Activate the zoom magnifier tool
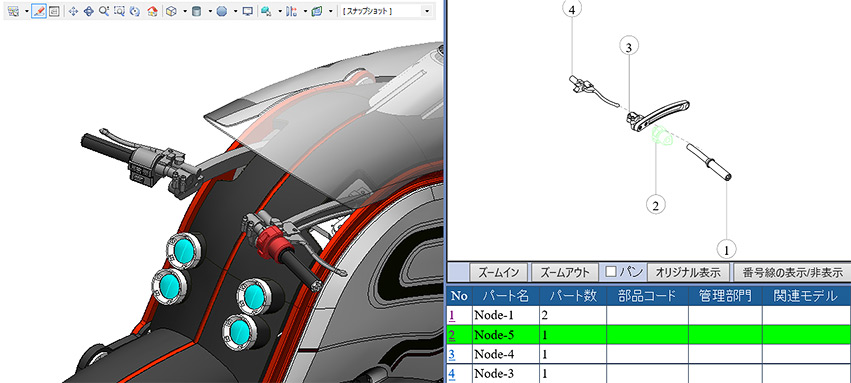 coord(104,11)
